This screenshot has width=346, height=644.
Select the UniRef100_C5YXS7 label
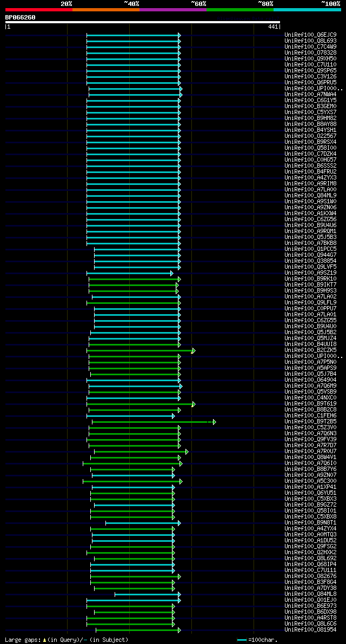[310, 112]
